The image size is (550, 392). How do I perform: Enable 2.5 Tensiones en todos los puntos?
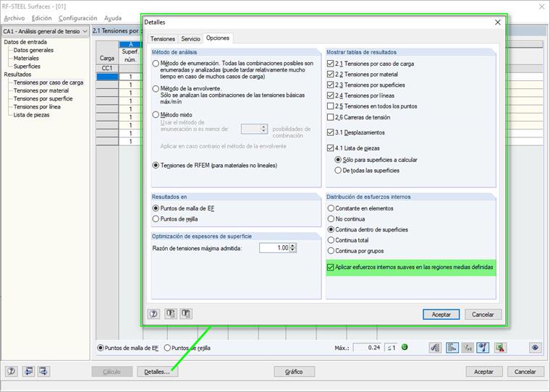click(330, 106)
